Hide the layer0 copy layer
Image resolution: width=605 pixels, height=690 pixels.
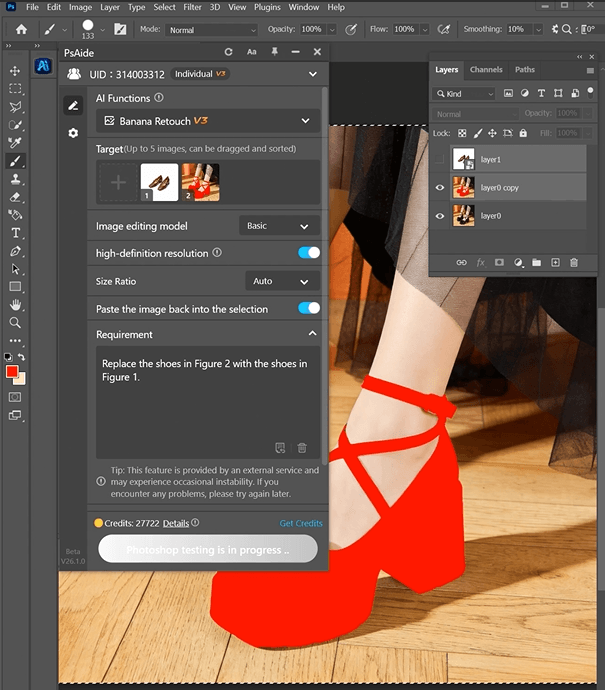[x=440, y=187]
